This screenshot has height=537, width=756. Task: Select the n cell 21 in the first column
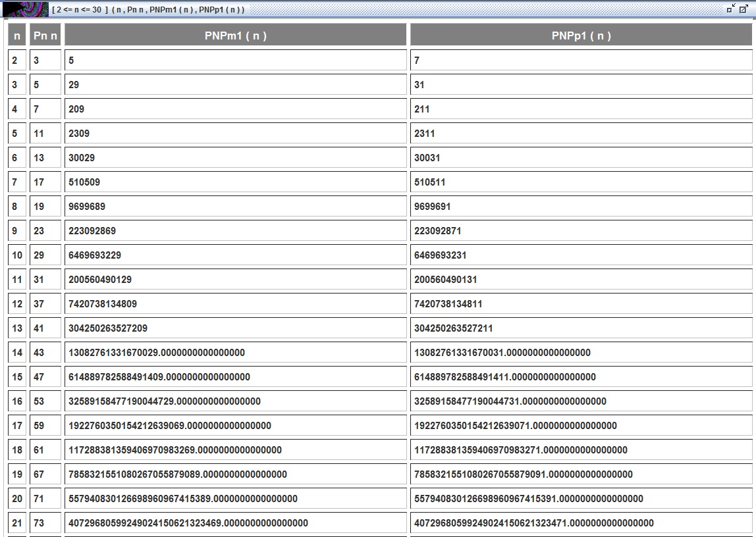(x=17, y=523)
